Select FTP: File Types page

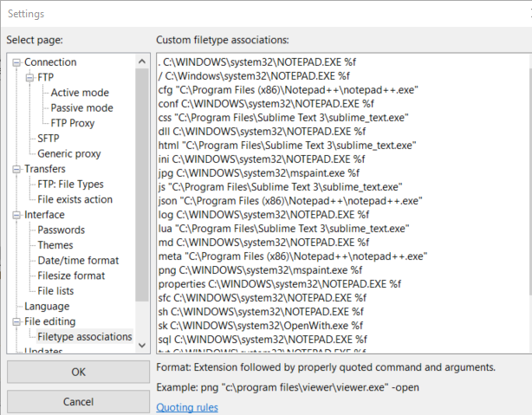(x=70, y=185)
